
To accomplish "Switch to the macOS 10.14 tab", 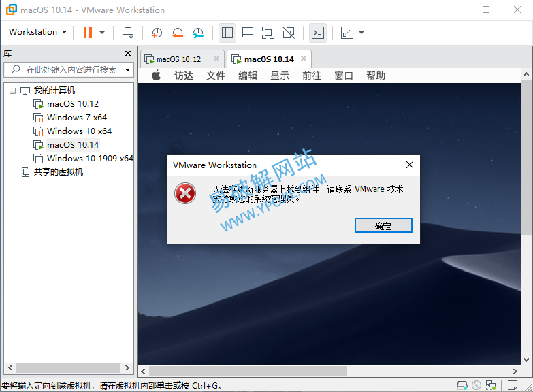I will (x=269, y=59).
